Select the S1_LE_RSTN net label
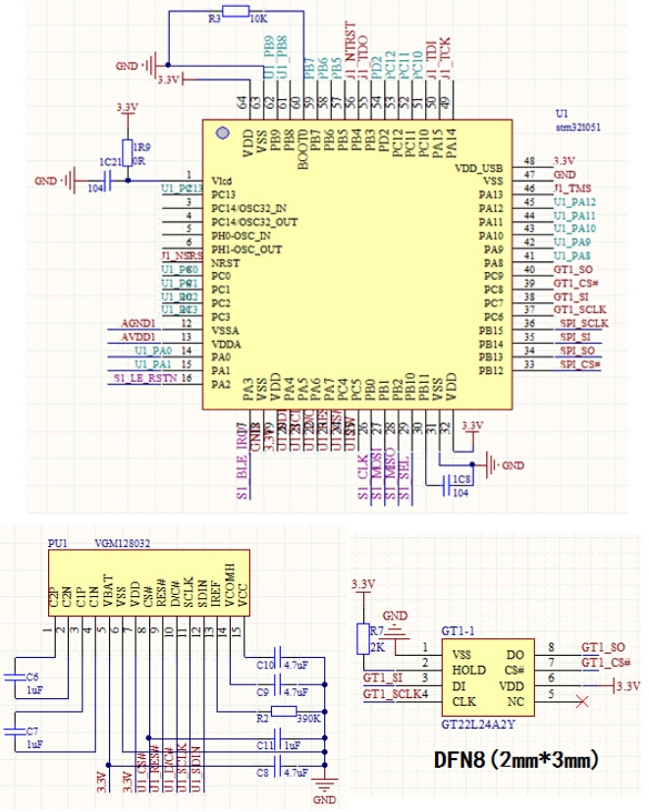The width and height of the screenshot is (649, 812). [144, 378]
